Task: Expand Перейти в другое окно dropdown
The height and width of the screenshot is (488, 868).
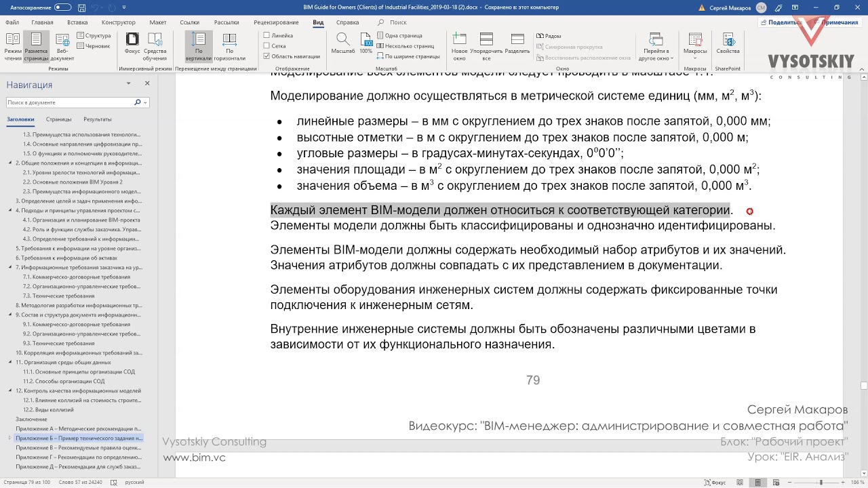Action: click(x=656, y=47)
